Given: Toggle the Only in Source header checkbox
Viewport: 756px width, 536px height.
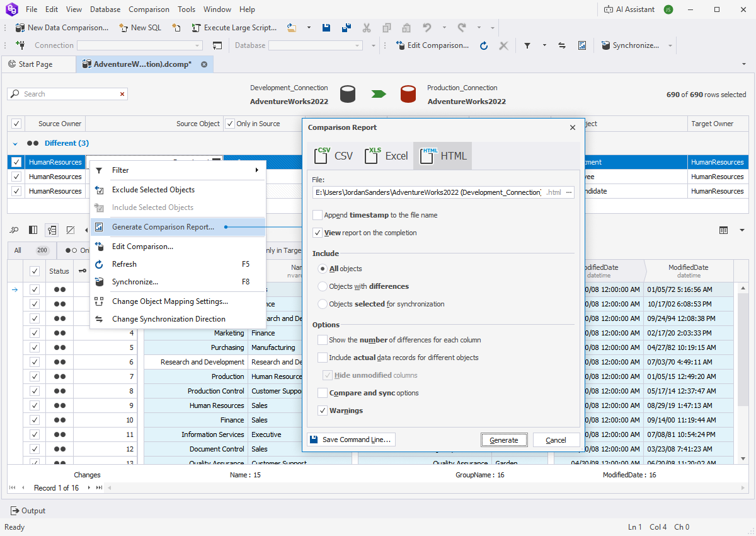Looking at the screenshot, I should click(x=230, y=124).
